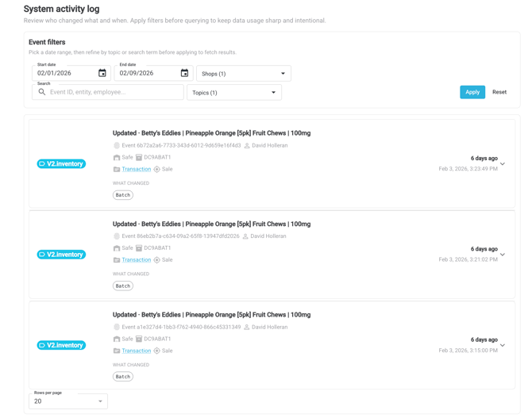Image resolution: width=532 pixels, height=418 pixels.
Task: Open the Topics (1) dropdown
Action: tap(233, 93)
